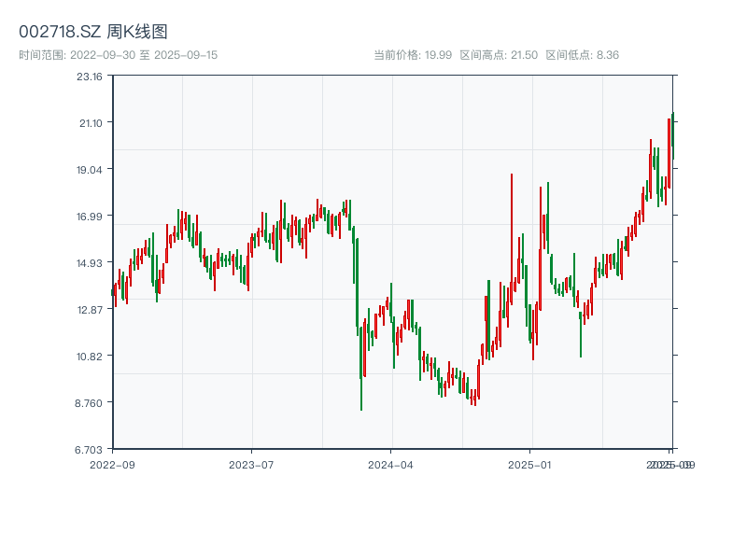This screenshot has width=747, height=560.
Task: Select the 2025-01 x-axis date label
Action: pyautogui.click(x=531, y=464)
